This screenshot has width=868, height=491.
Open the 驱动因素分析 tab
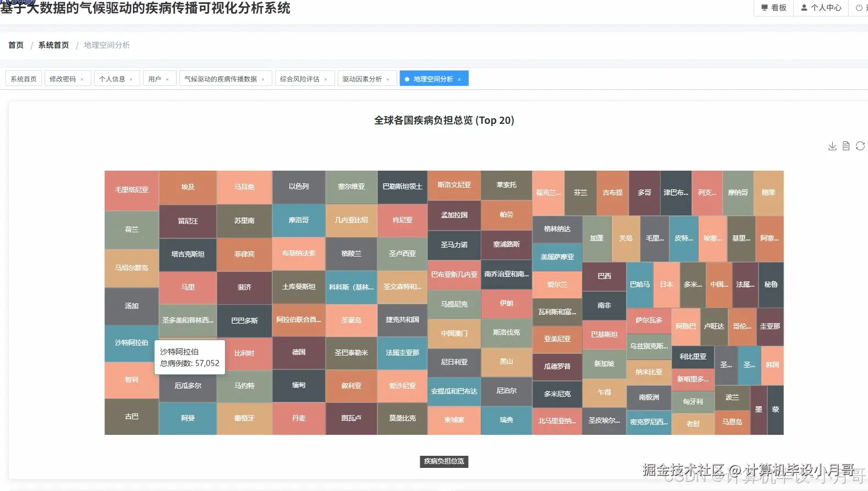tap(367, 79)
